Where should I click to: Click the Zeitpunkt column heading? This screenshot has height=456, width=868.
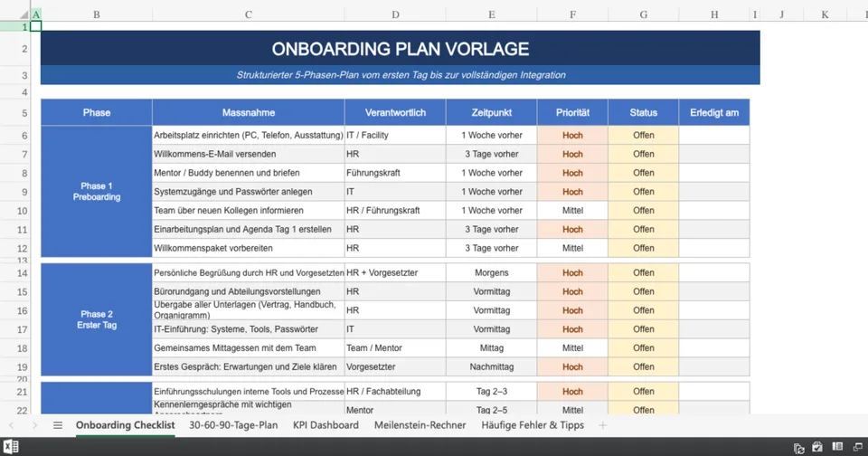click(492, 112)
